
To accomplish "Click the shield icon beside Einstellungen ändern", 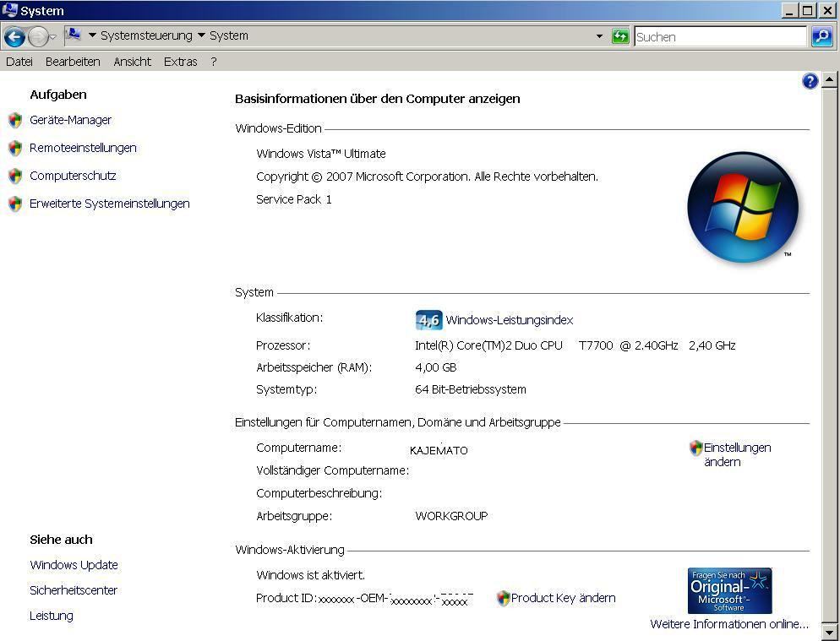I will 695,448.
